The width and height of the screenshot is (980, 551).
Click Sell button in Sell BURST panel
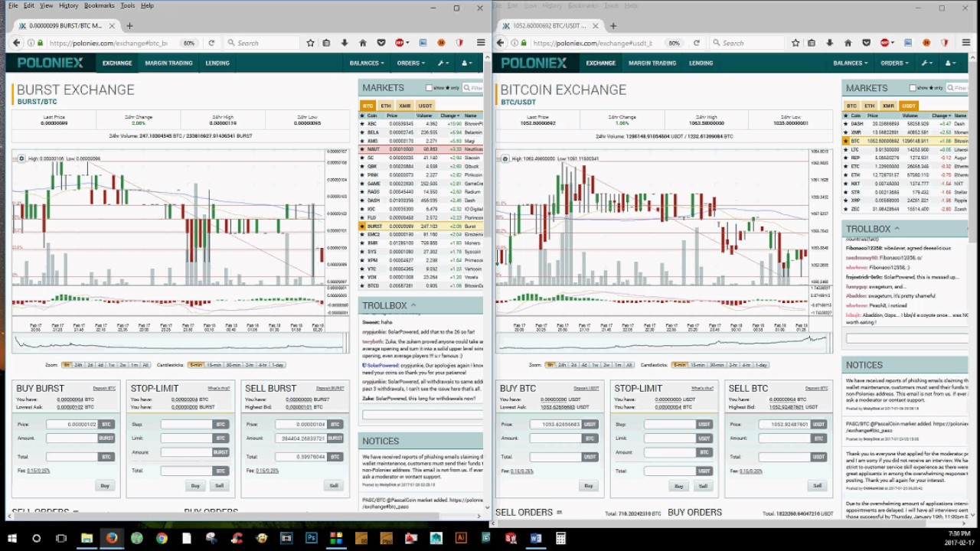(x=334, y=485)
